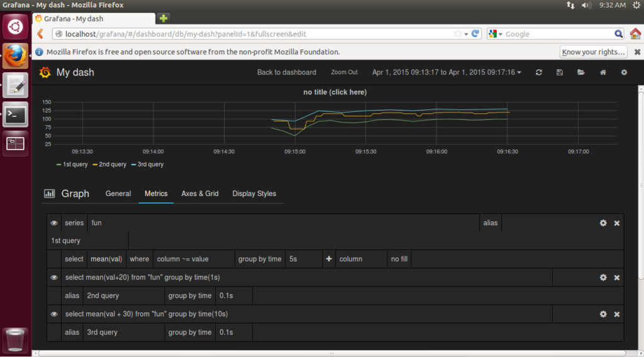The height and width of the screenshot is (357, 644).
Task: Click the Know your rights button
Action: (x=593, y=52)
